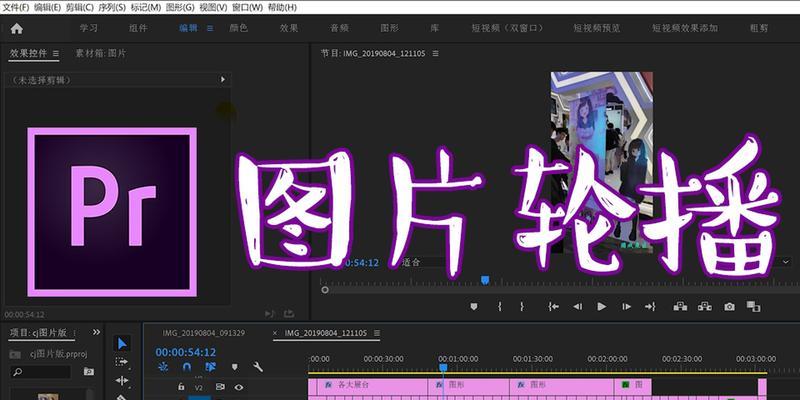Screen dimensions: 800x400
Task: Click the timeline timecode 00:00:54:12
Action: (x=186, y=352)
